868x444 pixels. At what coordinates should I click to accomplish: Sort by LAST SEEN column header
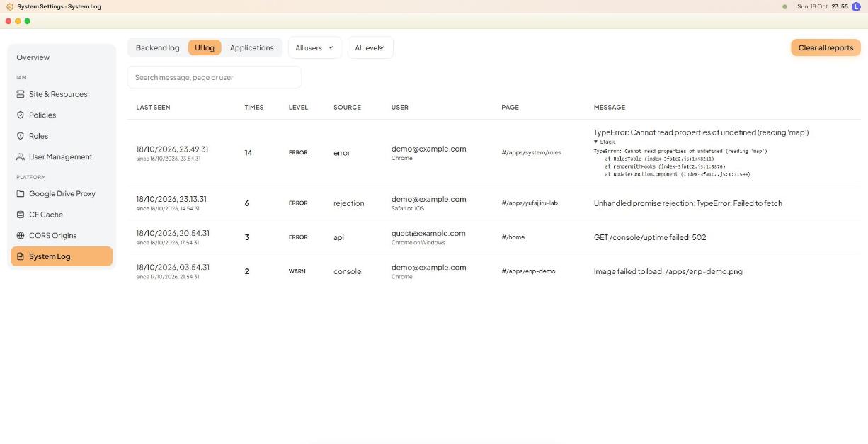point(153,108)
